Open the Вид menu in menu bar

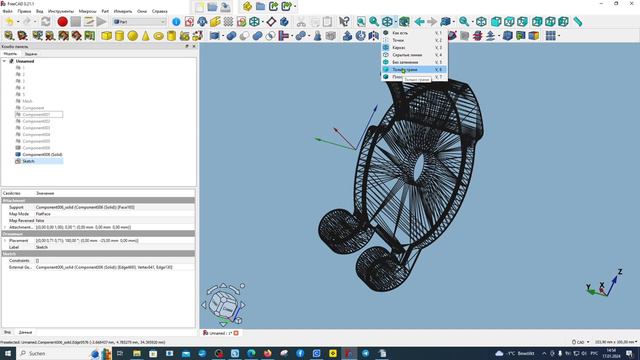point(40,11)
